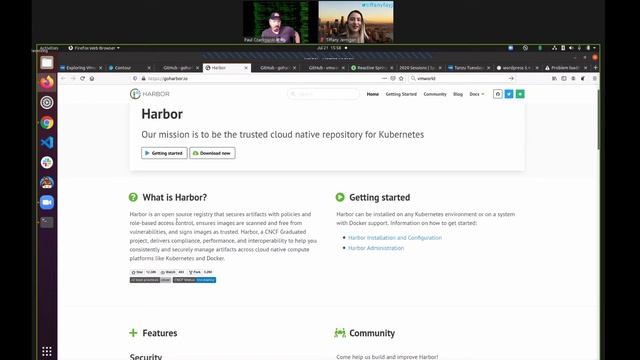Close the Contour tab
The width and height of the screenshot is (640, 360).
coord(149,68)
